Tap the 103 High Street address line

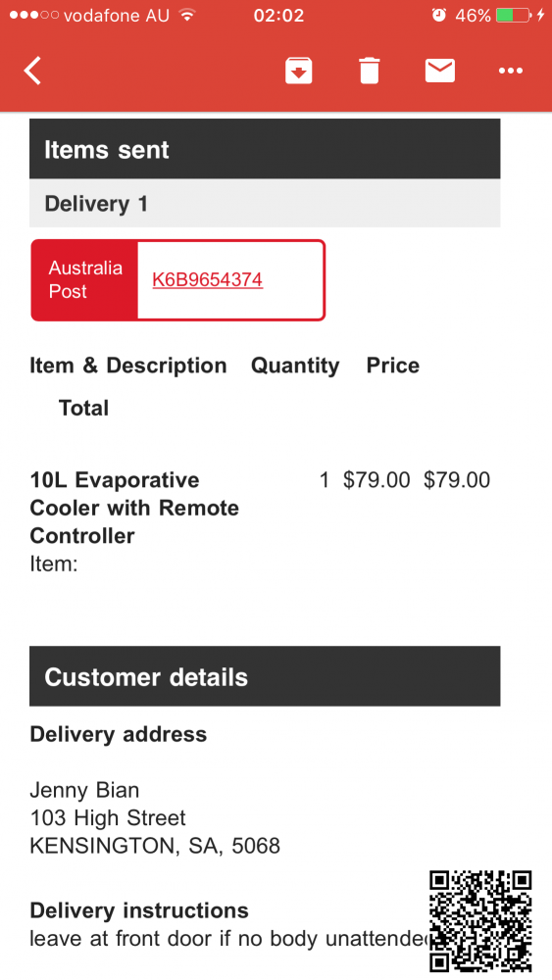pos(108,817)
